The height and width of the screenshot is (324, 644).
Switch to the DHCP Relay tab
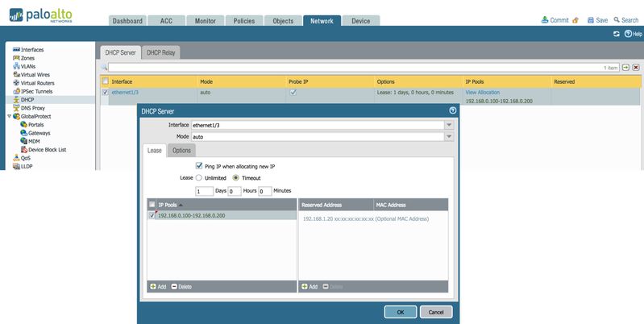click(x=161, y=52)
